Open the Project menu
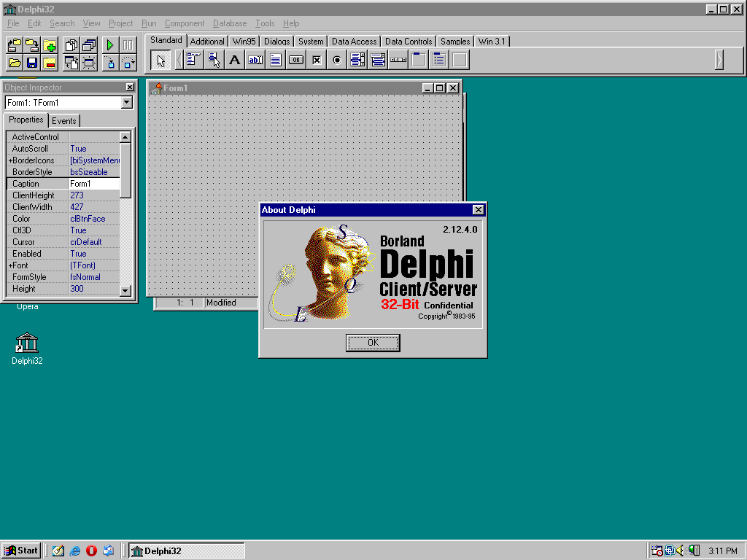Viewport: 747px width, 560px height. coord(120,23)
